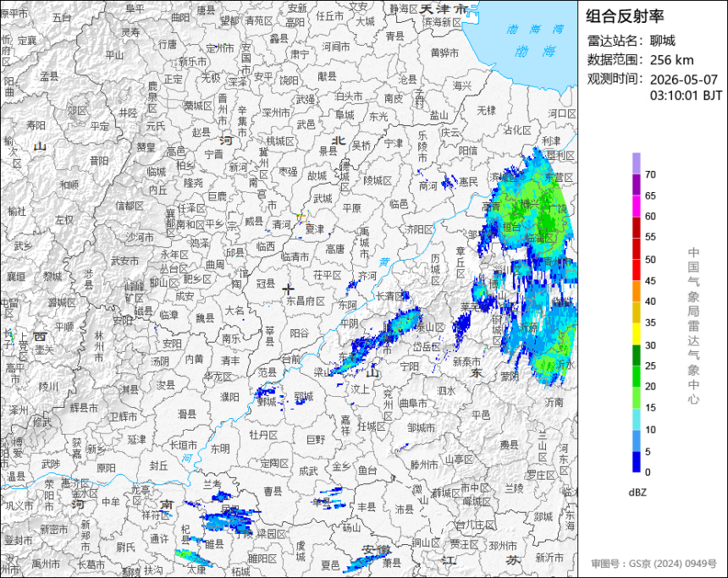Image resolution: width=728 pixels, height=578 pixels.
Task: Click the 曲阜市 map label
Action: pos(413,404)
